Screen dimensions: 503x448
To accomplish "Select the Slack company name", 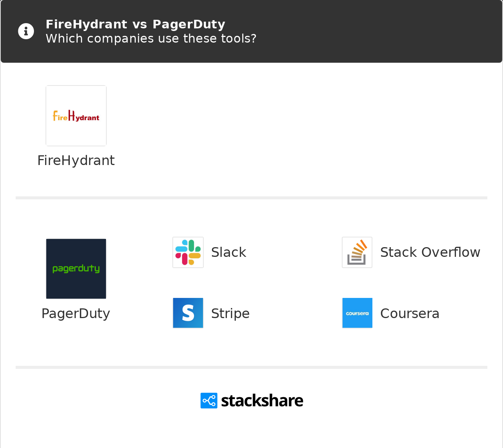I will coord(229,252).
